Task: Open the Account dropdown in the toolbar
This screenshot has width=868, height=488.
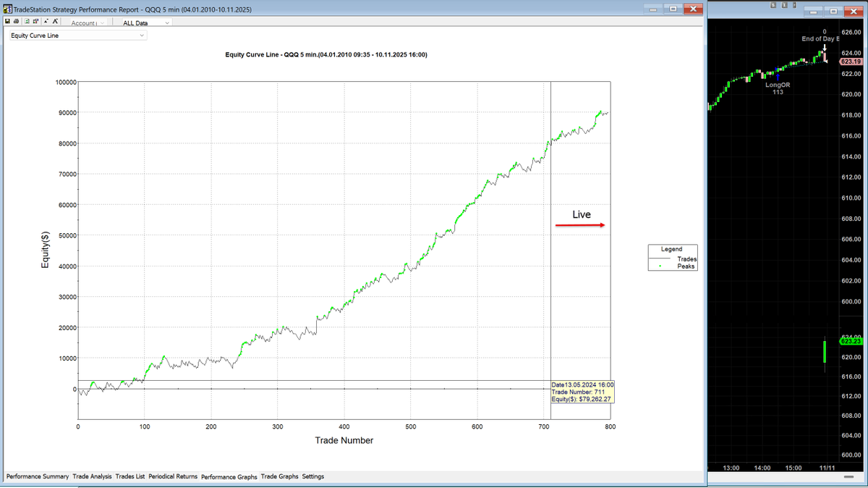Action: 88,22
